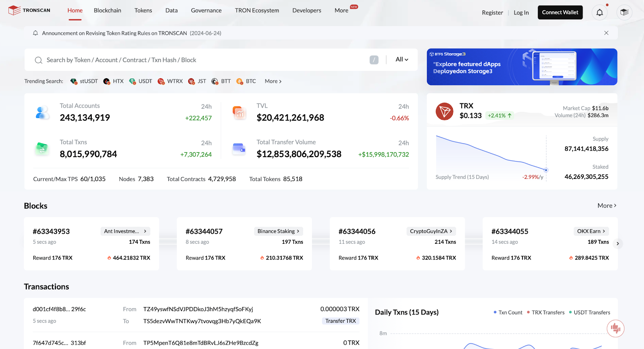644x349 pixels.
Task: Open address TZ49yswfNSdVJPDDkoJ3hM5hzyqfSoFKyj
Action: (x=198, y=309)
